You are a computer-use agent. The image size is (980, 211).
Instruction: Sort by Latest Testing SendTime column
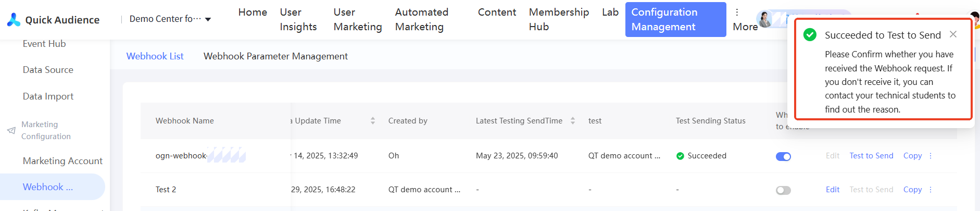coord(573,121)
